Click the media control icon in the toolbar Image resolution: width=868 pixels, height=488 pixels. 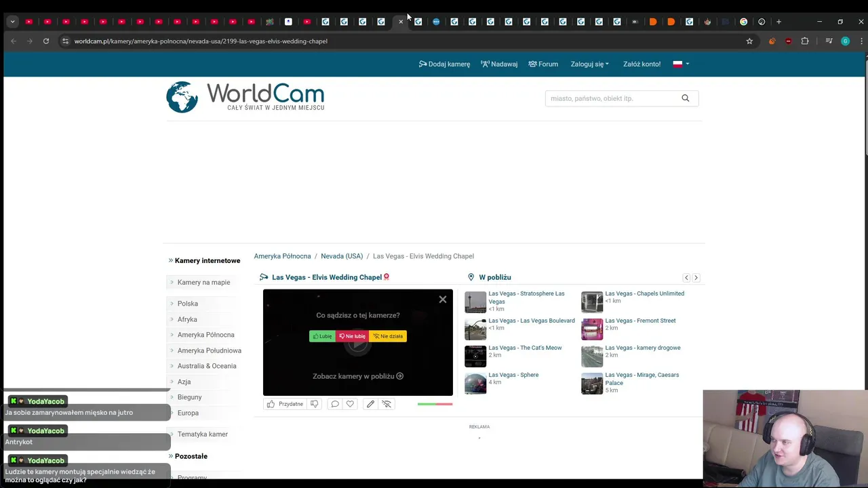click(829, 41)
